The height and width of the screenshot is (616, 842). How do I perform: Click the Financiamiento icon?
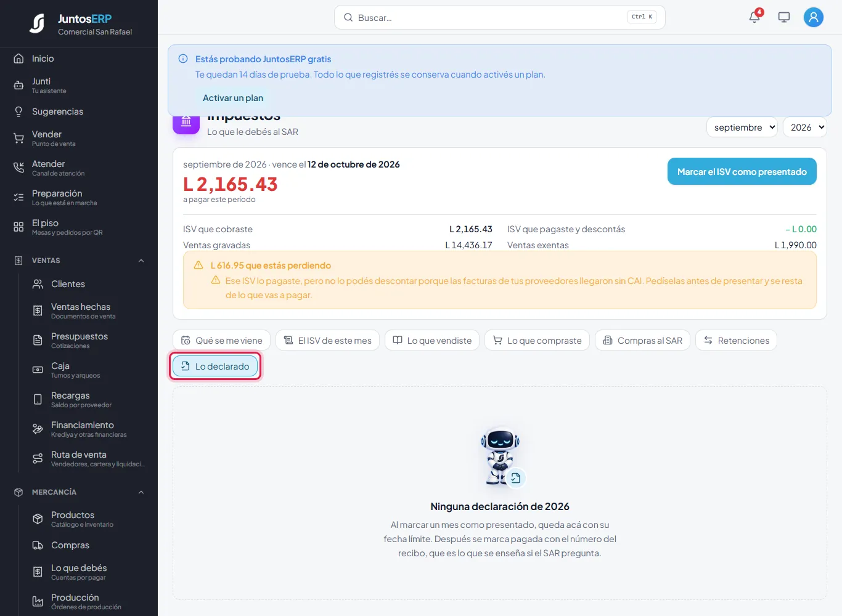pos(38,429)
